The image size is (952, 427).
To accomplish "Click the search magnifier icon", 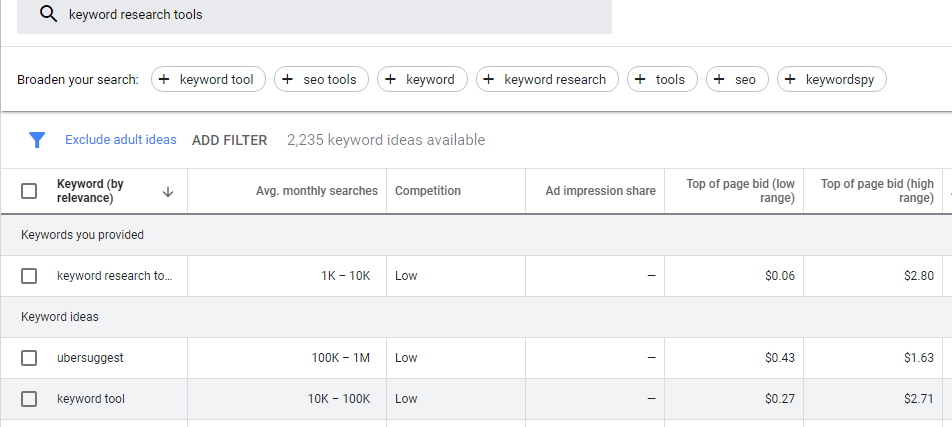I will click(46, 15).
